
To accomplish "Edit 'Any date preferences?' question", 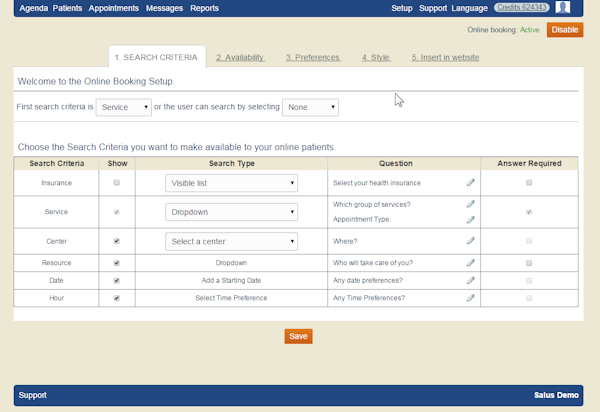I will pyautogui.click(x=470, y=280).
